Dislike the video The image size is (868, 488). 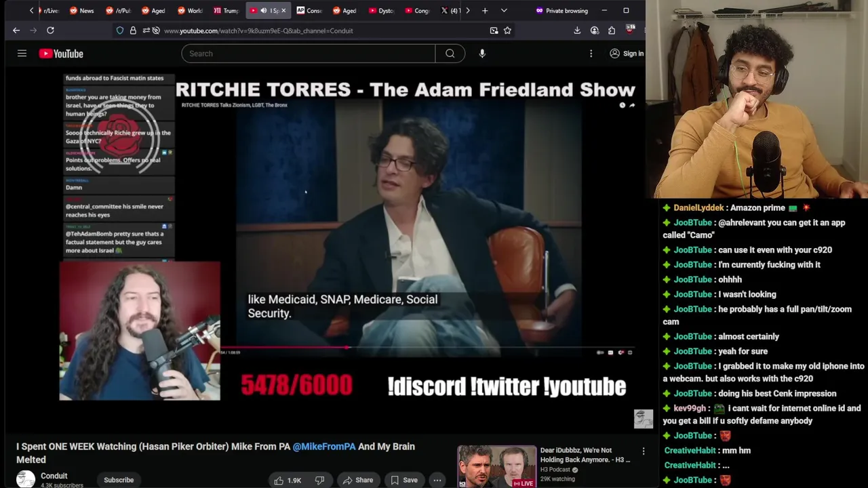(x=319, y=480)
